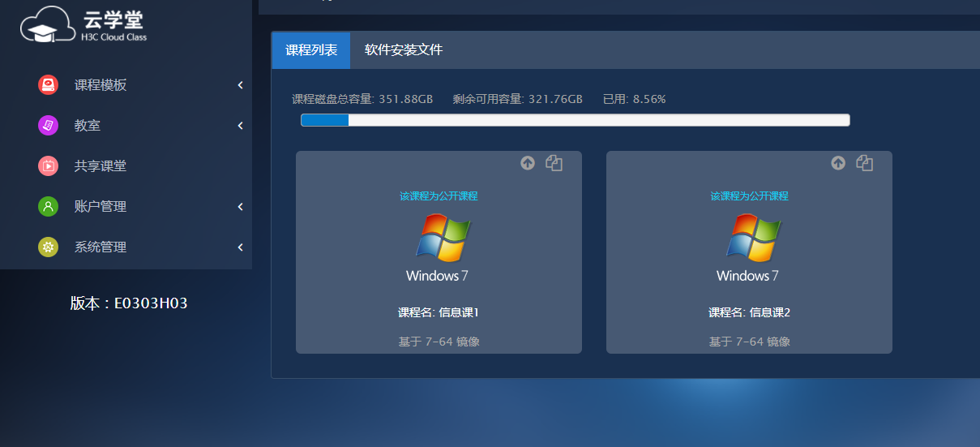Open the 课程模板 sidebar menu
The width and height of the screenshot is (980, 447).
tap(126, 85)
